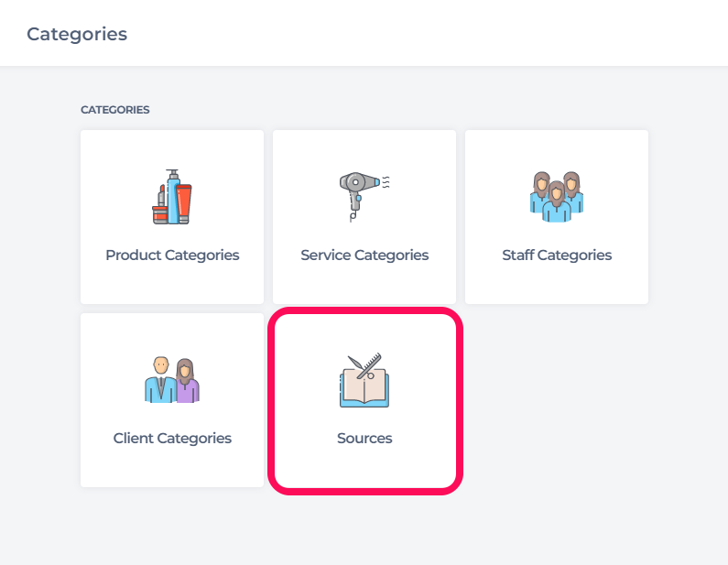728x565 pixels.
Task: Click the man and woman clients icon
Action: click(172, 379)
